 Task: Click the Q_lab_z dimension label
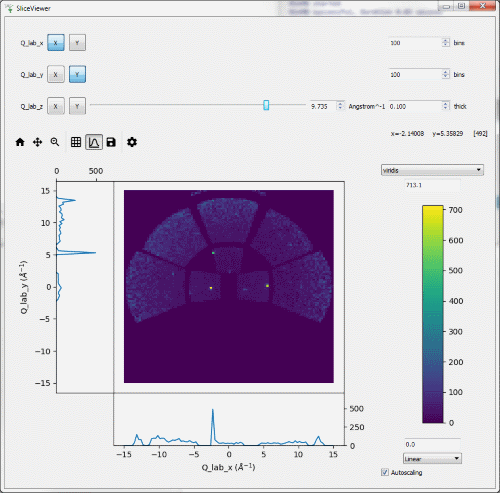[x=32, y=106]
